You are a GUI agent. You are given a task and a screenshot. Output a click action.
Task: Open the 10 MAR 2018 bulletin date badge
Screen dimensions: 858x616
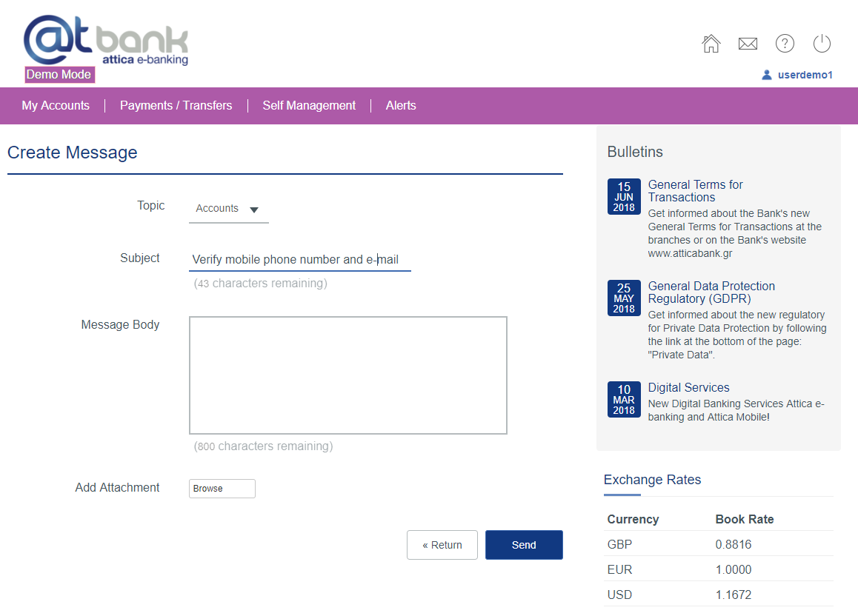pos(624,400)
